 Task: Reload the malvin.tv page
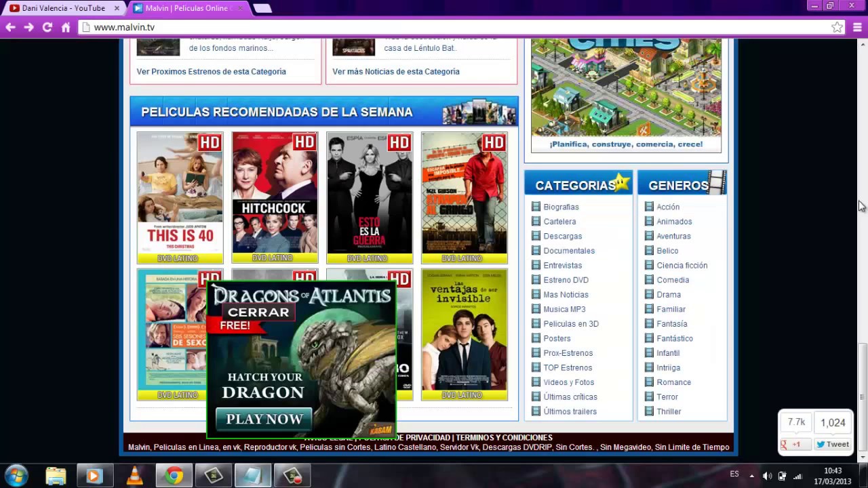pos(47,27)
